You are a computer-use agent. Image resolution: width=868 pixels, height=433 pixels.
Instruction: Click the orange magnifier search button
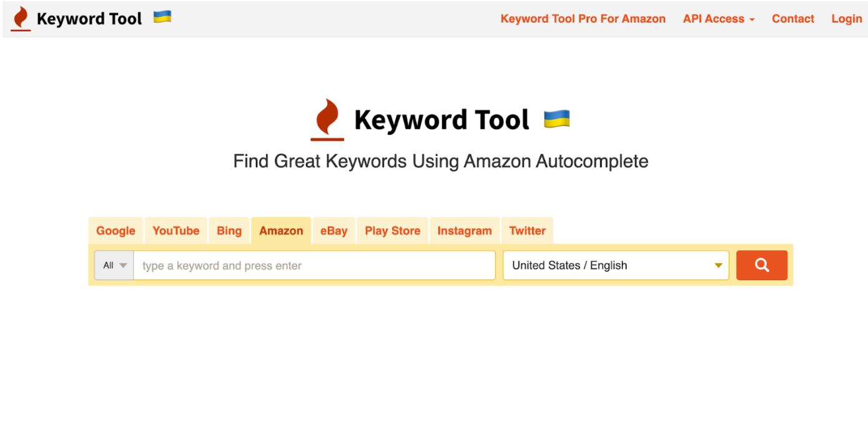pos(762,265)
